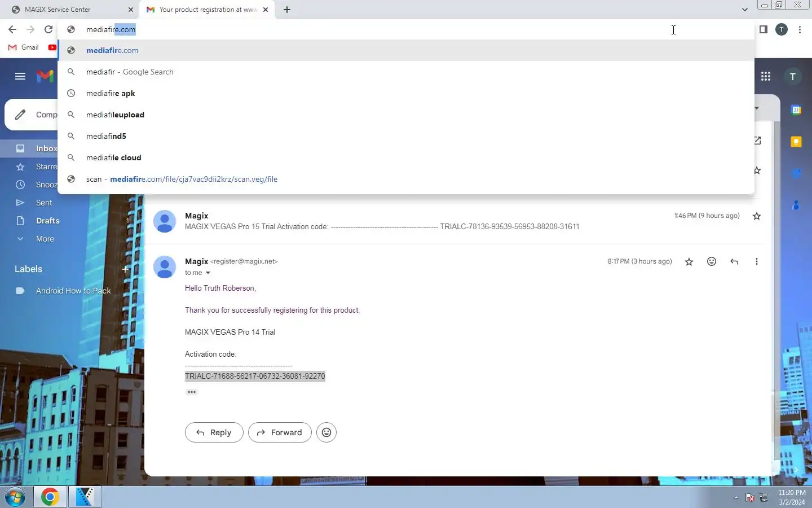This screenshot has width=812, height=508.
Task: Go back with the browser back arrow
Action: pyautogui.click(x=12, y=29)
